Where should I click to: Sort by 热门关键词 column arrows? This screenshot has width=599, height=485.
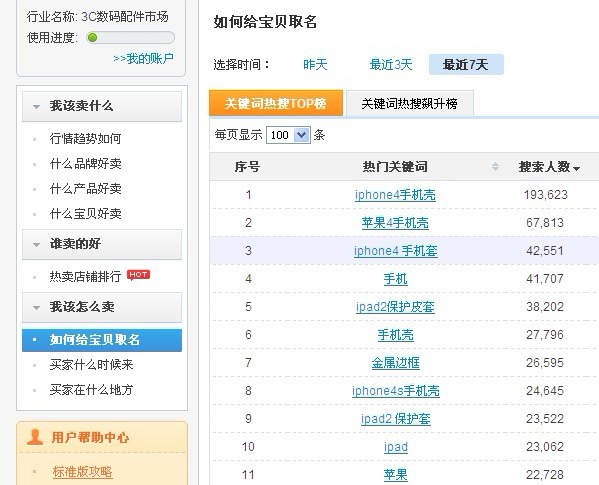click(495, 167)
